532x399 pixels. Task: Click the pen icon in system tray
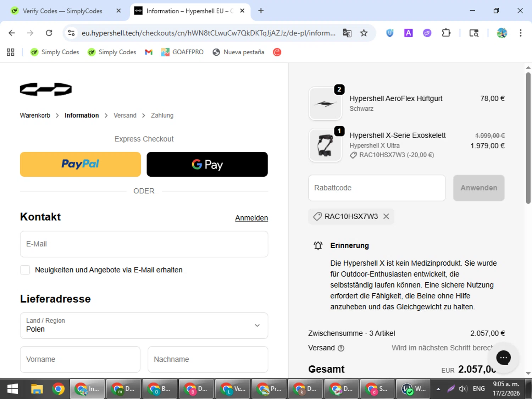tap(451, 389)
